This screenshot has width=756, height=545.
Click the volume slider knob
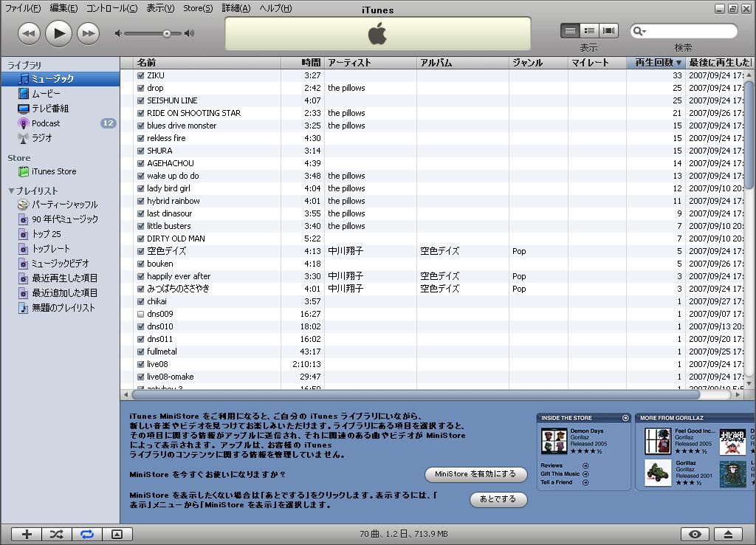[x=166, y=33]
